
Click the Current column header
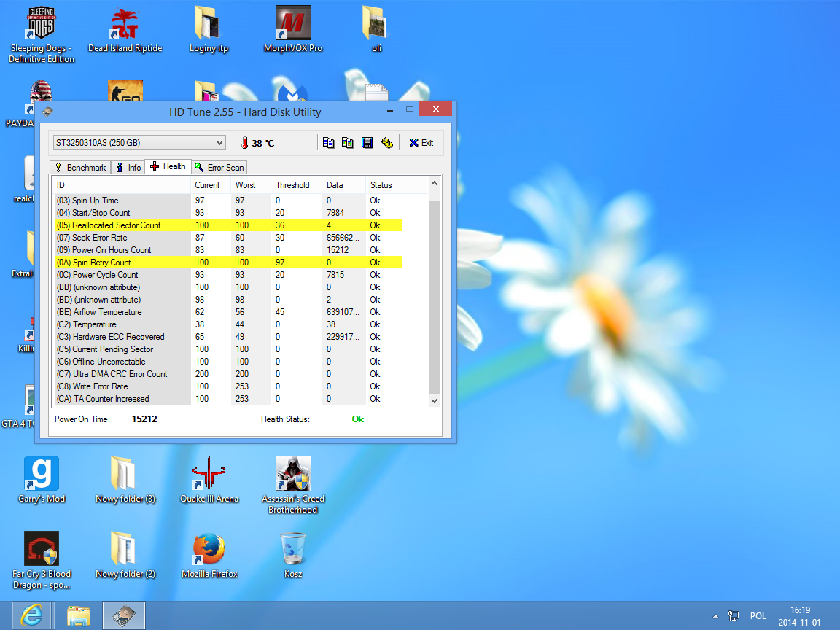tap(211, 184)
